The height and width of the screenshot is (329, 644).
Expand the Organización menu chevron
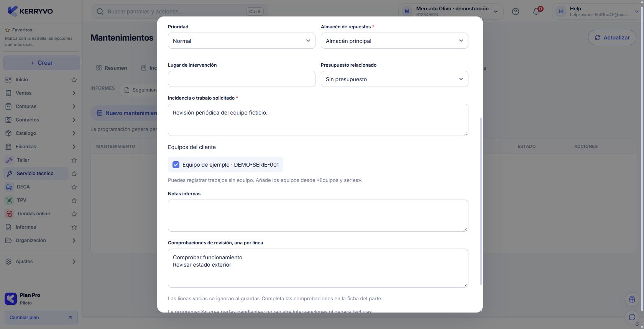click(x=74, y=241)
